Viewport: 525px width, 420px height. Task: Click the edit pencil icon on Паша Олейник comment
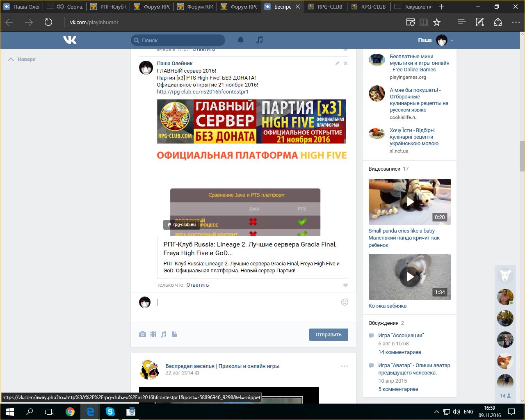tap(337, 63)
